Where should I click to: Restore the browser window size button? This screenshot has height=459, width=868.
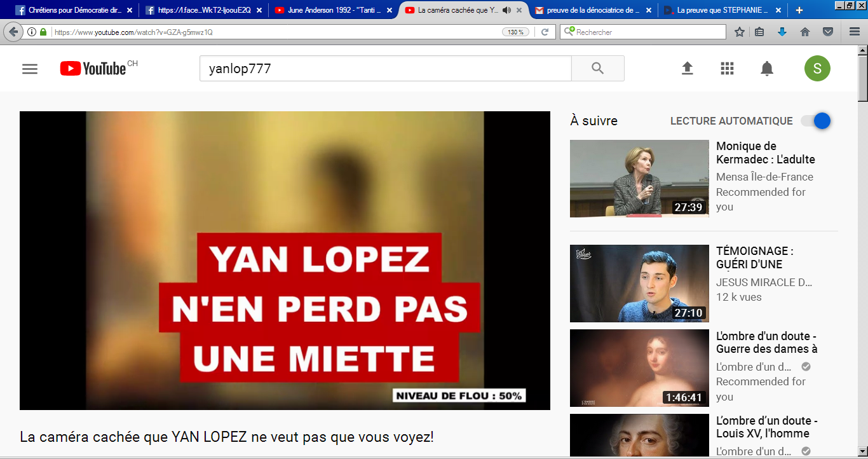coord(849,5)
